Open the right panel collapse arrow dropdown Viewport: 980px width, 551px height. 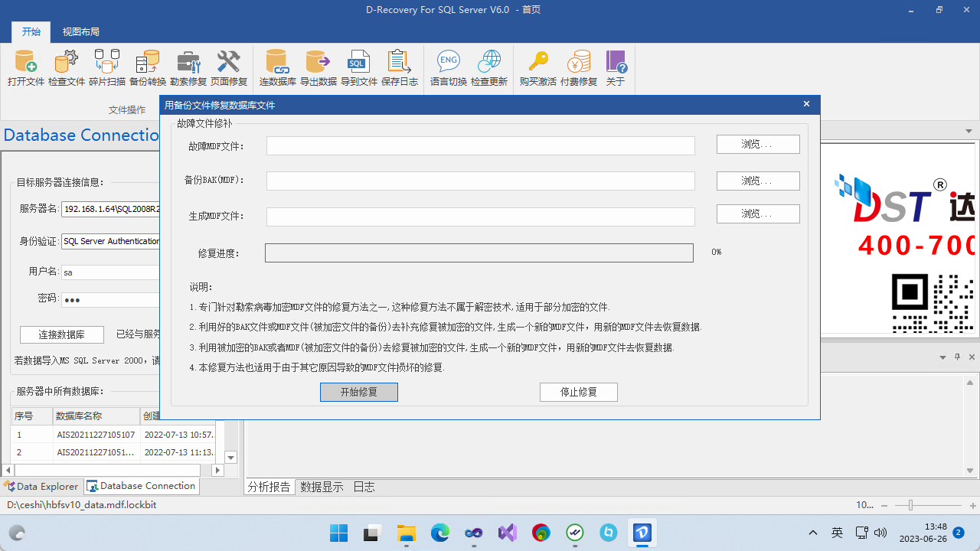tap(968, 131)
